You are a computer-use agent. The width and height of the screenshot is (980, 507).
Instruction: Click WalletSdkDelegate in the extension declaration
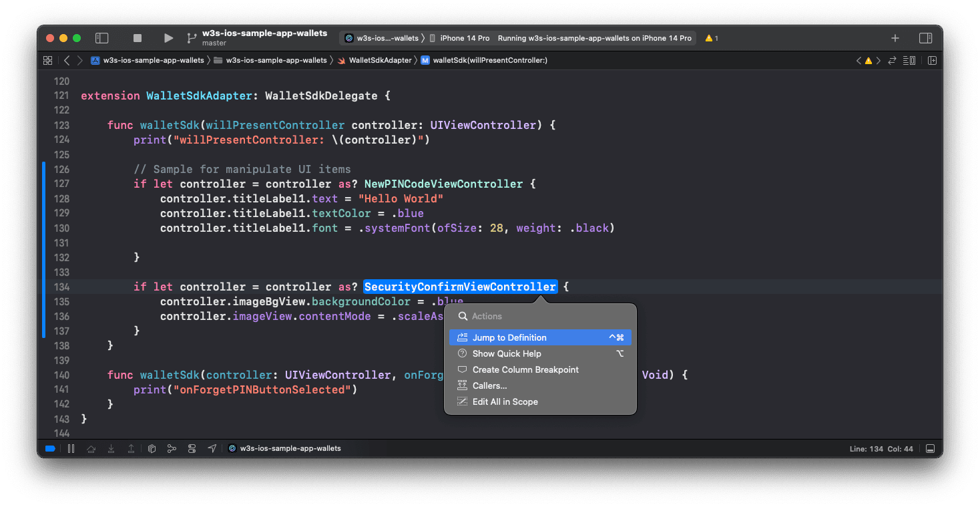click(x=321, y=96)
